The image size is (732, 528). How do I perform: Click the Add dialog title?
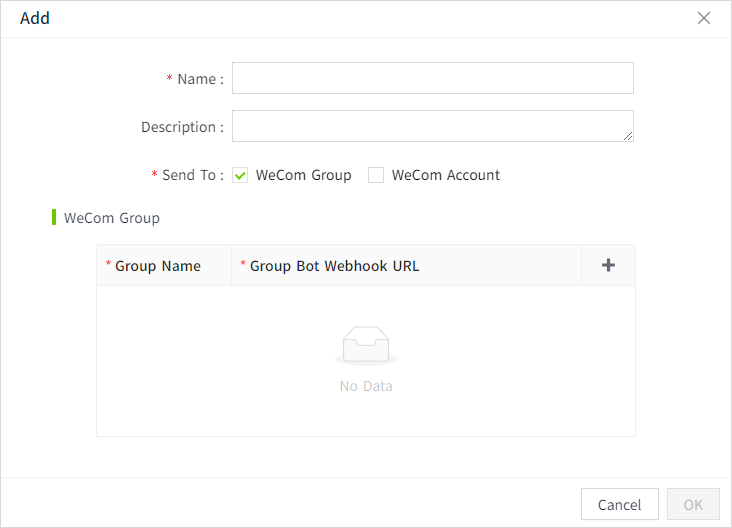pos(35,18)
